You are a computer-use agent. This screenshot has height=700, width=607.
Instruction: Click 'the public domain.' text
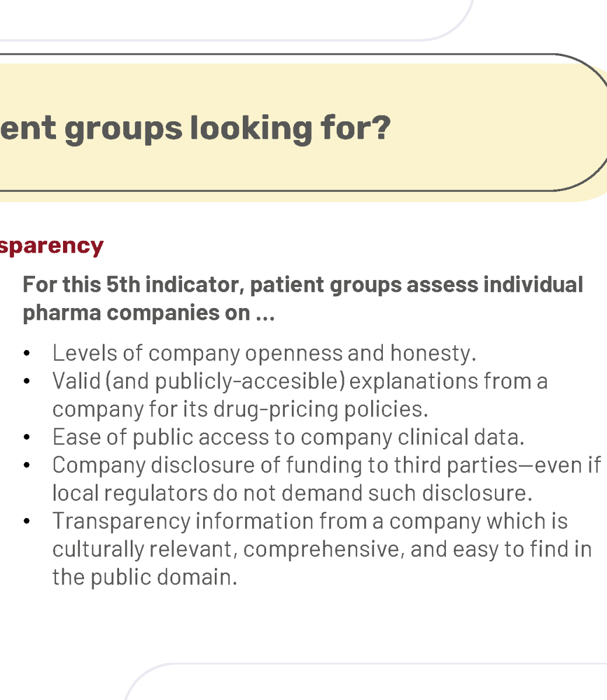click(145, 577)
